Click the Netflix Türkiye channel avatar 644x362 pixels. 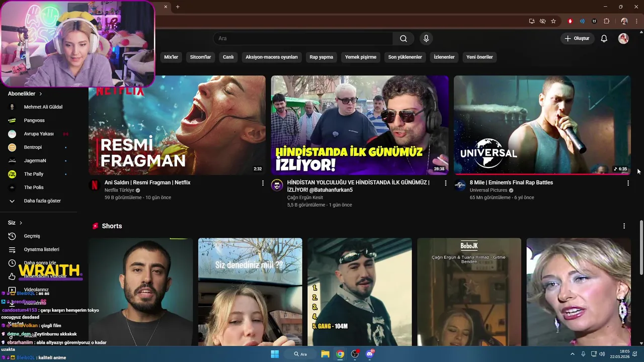click(x=95, y=185)
